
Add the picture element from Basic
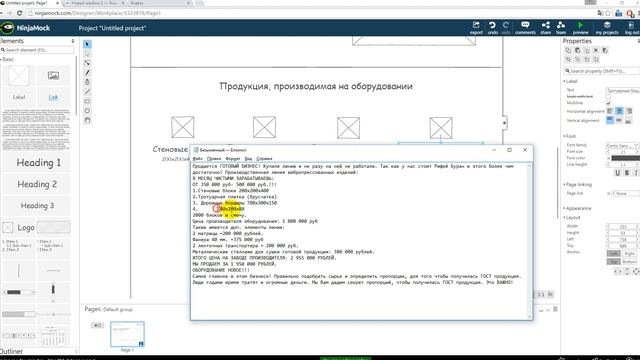(x=53, y=76)
